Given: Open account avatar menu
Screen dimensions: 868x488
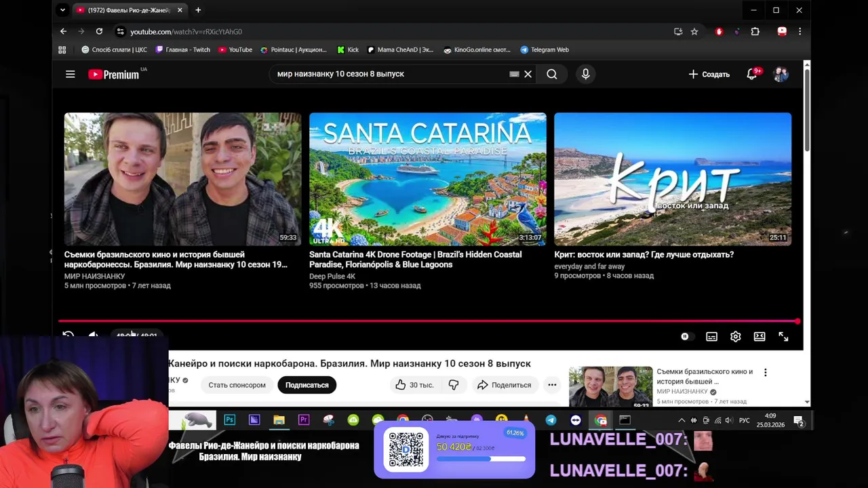Looking at the screenshot, I should [x=781, y=74].
